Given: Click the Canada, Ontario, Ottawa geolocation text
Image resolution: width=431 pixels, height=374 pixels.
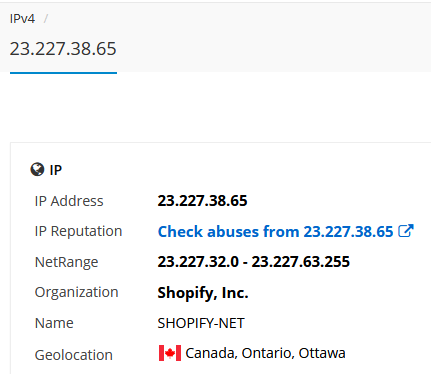Looking at the screenshot, I should [x=265, y=353].
